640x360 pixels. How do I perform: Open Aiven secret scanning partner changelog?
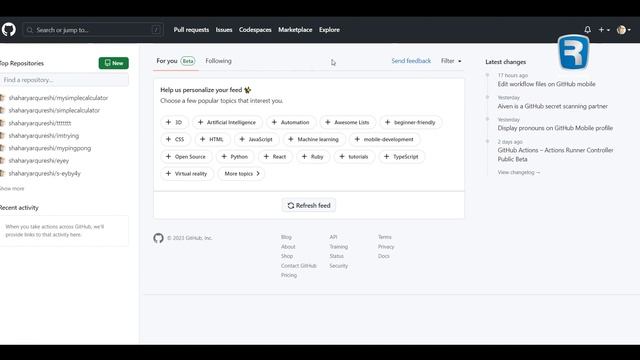[552, 106]
